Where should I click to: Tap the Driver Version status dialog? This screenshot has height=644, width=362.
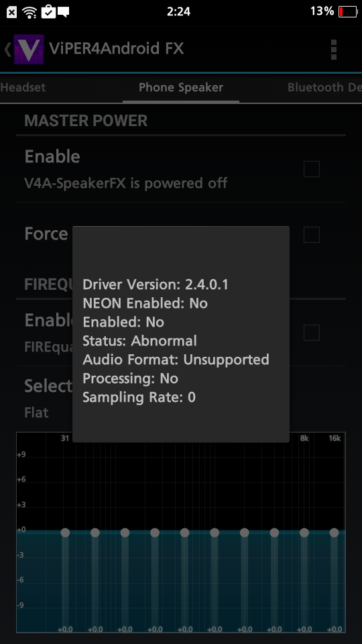(181, 334)
